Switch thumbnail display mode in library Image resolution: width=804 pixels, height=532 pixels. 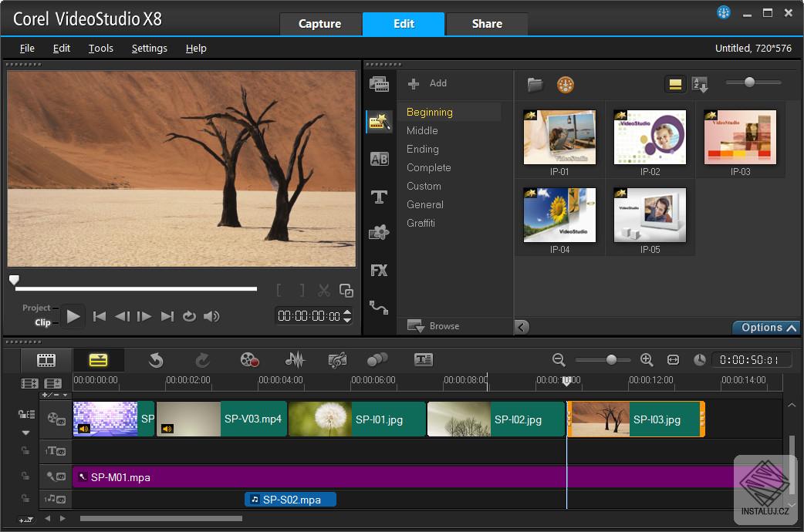tap(675, 83)
